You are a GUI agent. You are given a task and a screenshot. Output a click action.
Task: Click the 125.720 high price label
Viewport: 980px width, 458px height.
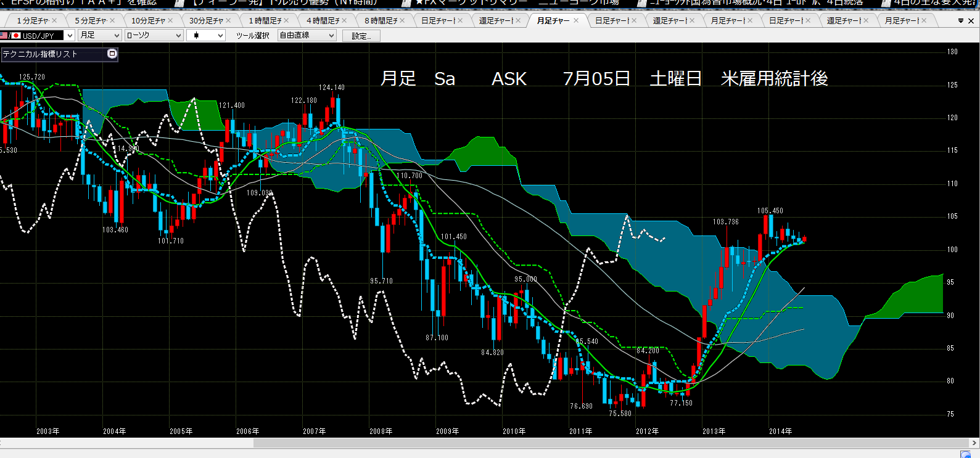pyautogui.click(x=32, y=77)
